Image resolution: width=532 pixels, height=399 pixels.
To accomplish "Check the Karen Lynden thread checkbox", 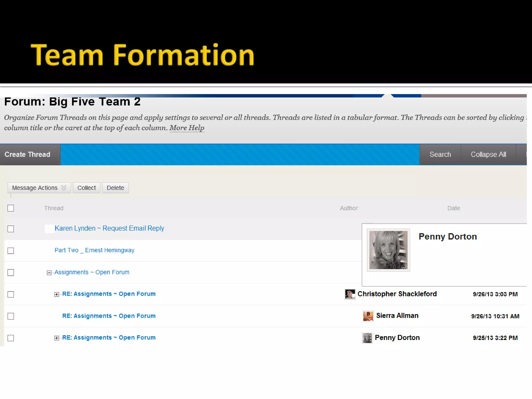I will click(11, 229).
